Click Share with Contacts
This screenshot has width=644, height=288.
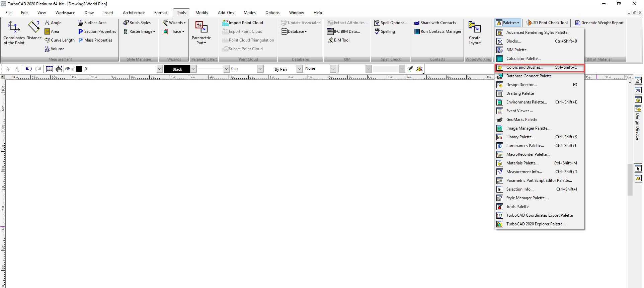[435, 23]
